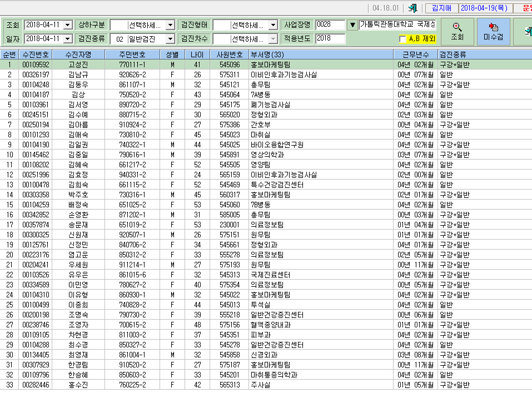The image size is (532, 398).
Task: Select the row for 김남규
Action: pyautogui.click(x=266, y=74)
